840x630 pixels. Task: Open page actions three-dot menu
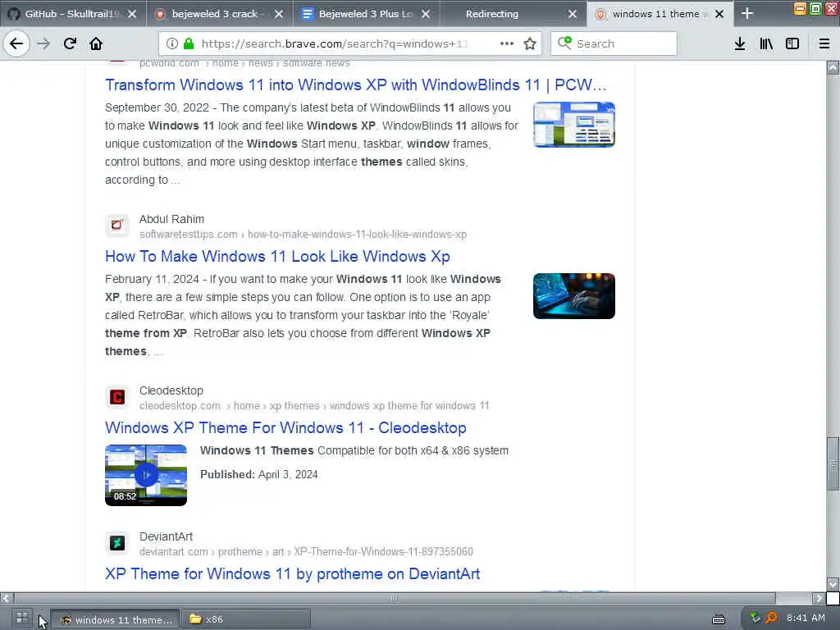coord(507,44)
